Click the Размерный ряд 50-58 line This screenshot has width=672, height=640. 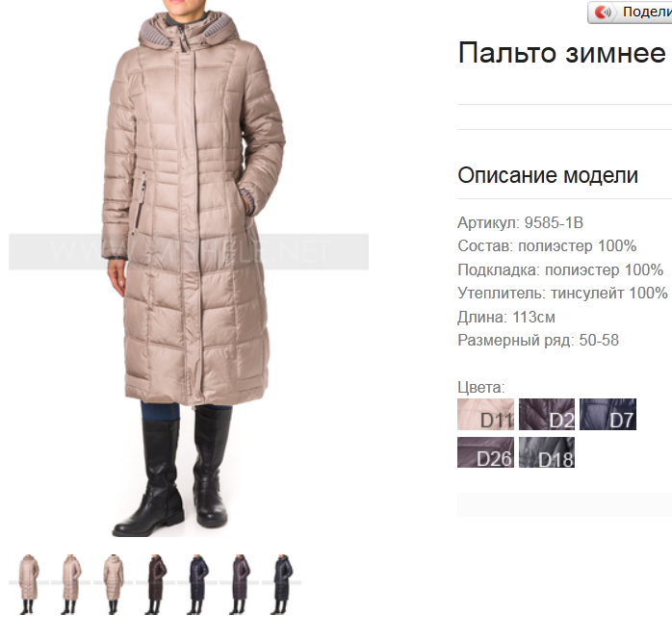tap(538, 341)
